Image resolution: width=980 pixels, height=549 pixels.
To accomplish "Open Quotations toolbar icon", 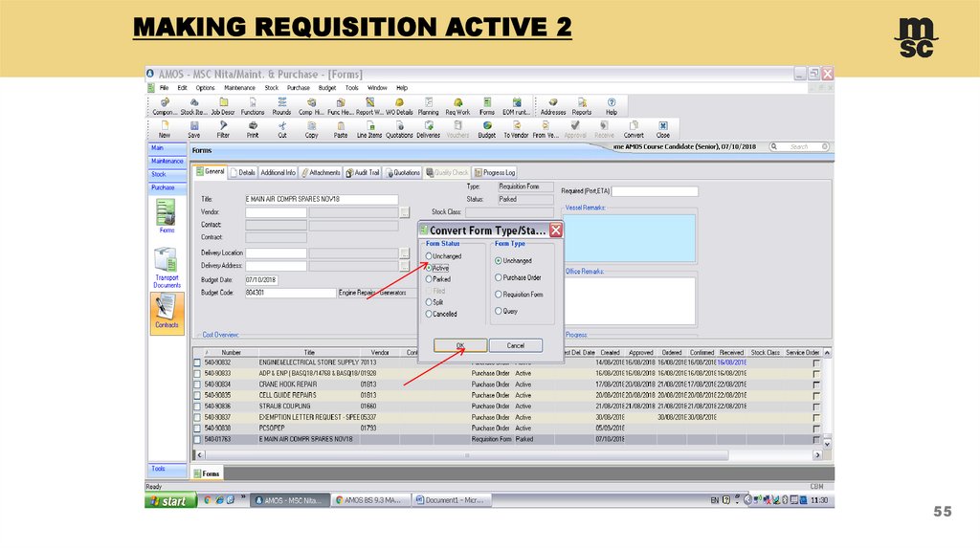I will (399, 129).
